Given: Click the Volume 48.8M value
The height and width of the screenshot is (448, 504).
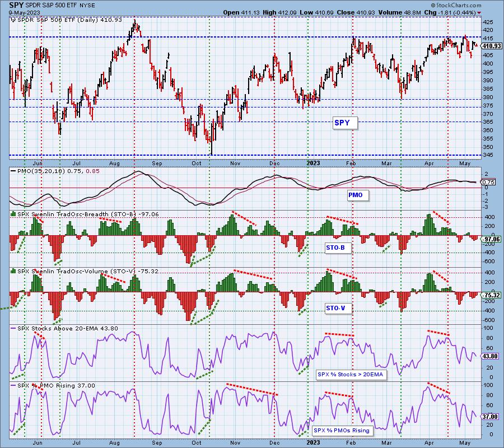Looking at the screenshot, I should pos(399,12).
